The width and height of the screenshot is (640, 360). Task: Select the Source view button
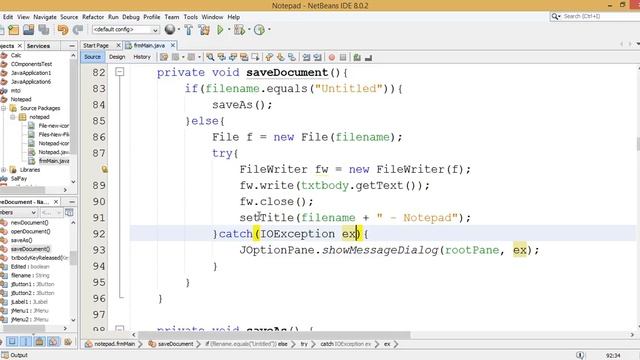[93, 57]
